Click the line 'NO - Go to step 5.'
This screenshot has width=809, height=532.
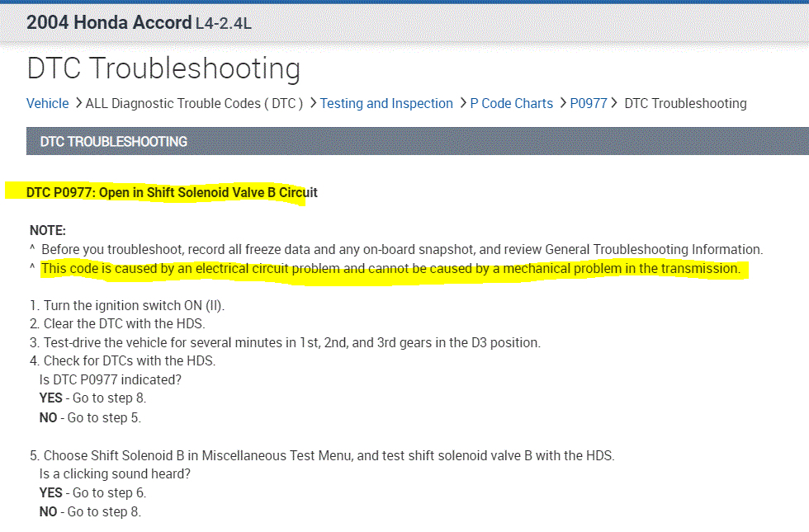[90, 417]
